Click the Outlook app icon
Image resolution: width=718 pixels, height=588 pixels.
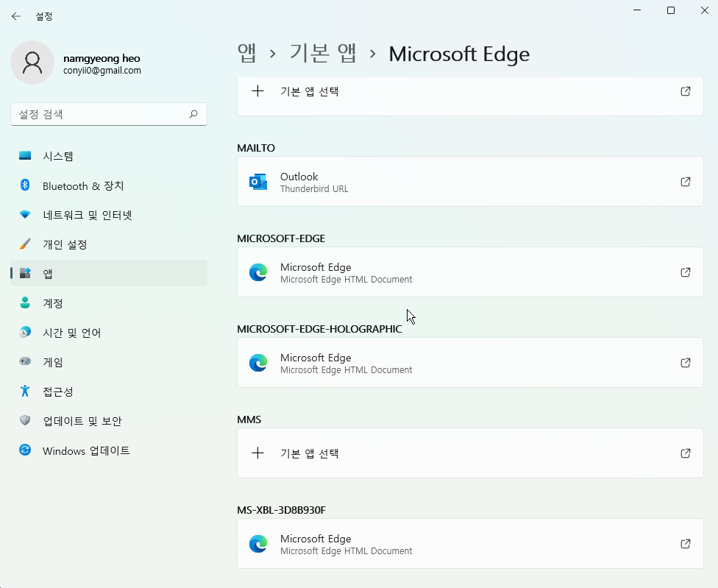(258, 182)
